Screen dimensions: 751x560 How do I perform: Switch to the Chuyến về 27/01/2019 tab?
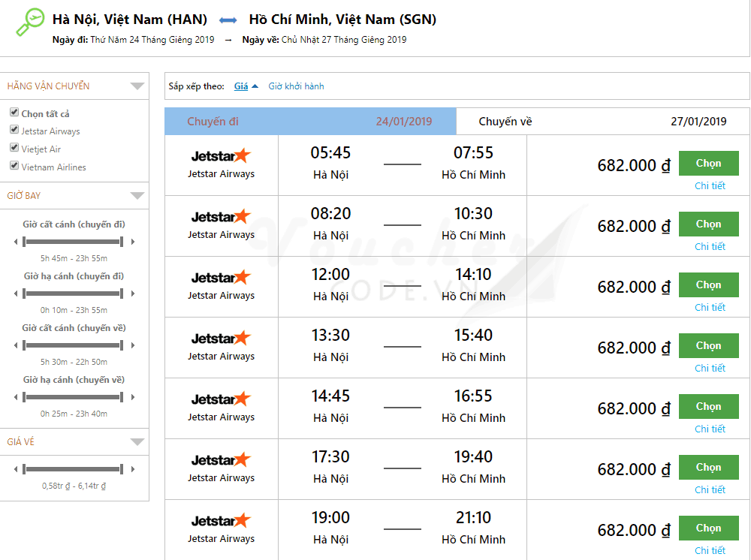click(602, 122)
